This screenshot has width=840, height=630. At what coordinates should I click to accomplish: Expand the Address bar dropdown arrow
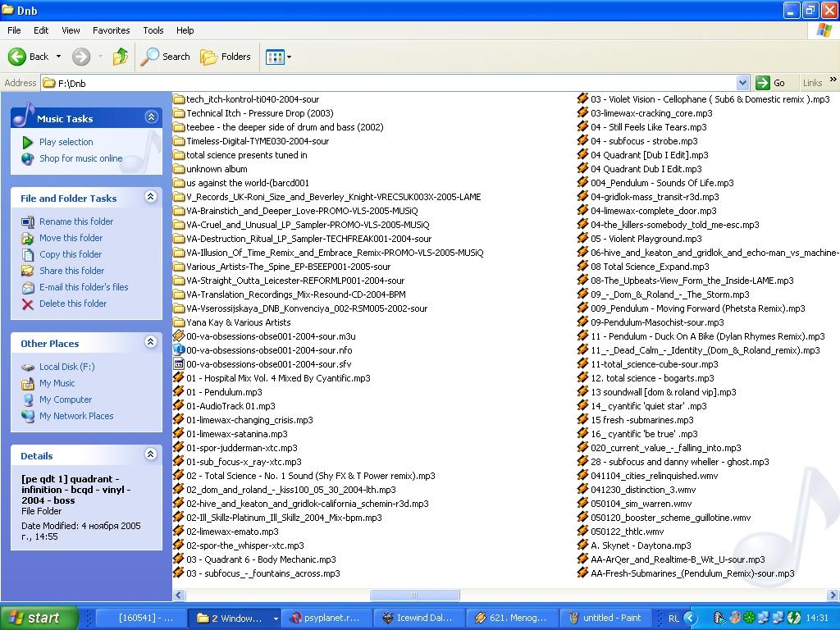click(742, 83)
